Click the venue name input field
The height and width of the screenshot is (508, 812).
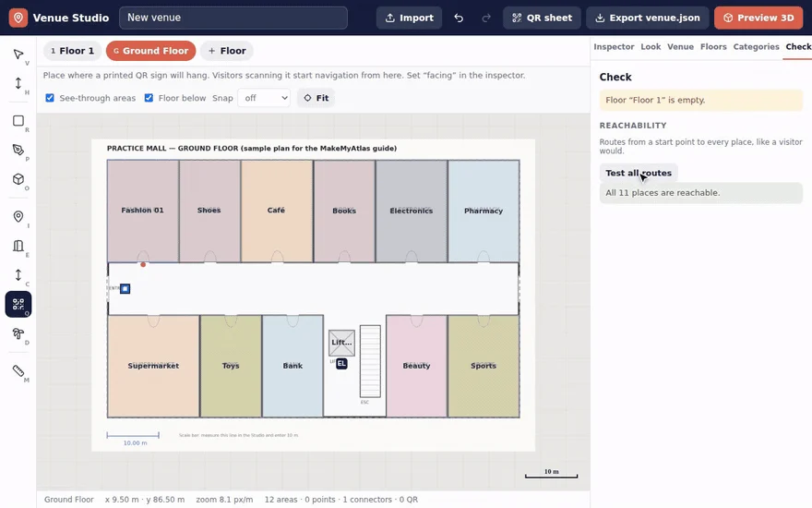pos(233,18)
